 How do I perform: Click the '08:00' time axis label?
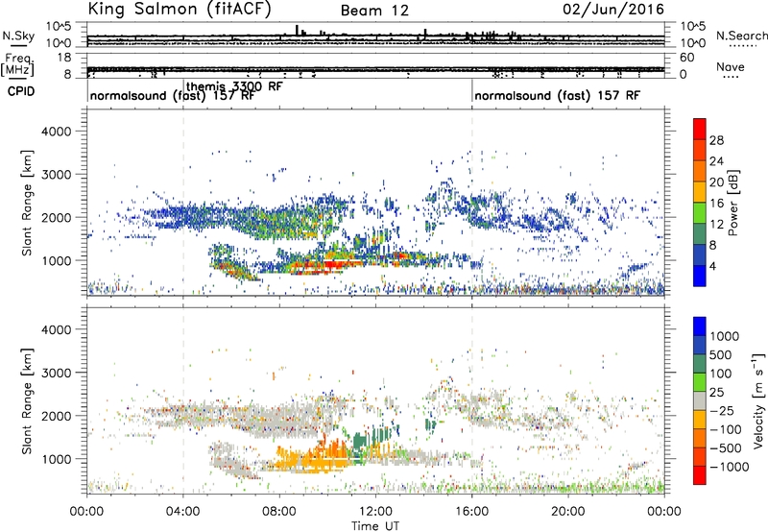[279, 512]
